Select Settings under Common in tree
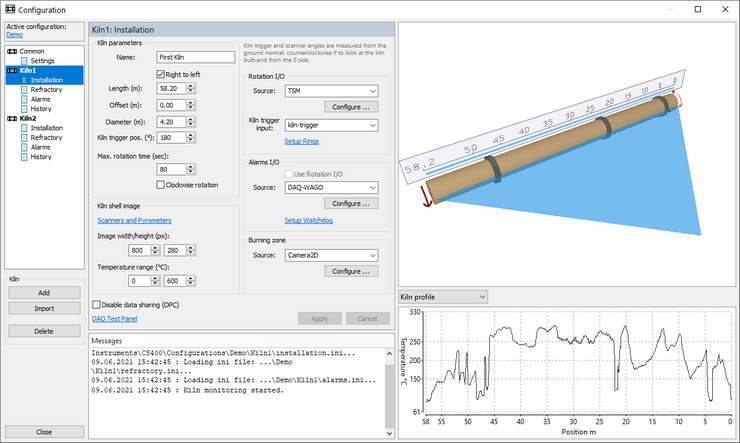The width and height of the screenshot is (740, 443). (42, 61)
